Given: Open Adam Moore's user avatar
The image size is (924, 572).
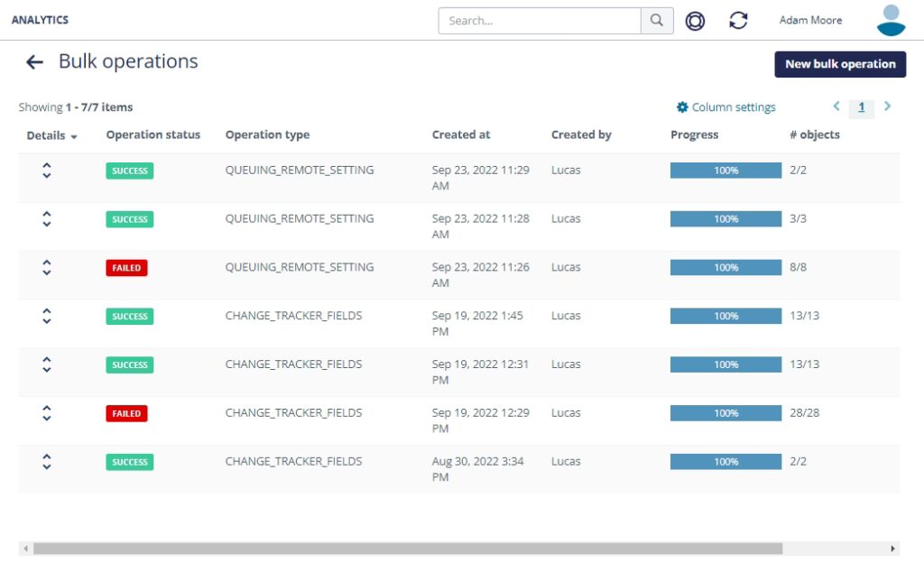Looking at the screenshot, I should (891, 20).
